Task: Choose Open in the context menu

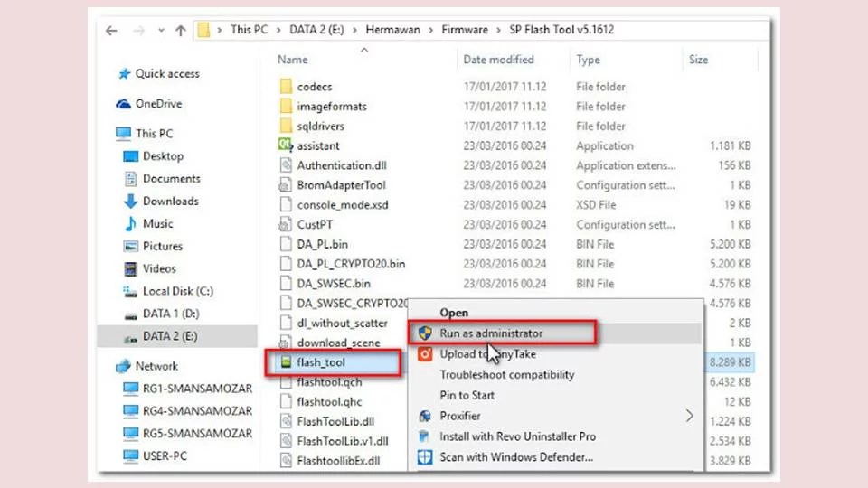Action: click(454, 313)
